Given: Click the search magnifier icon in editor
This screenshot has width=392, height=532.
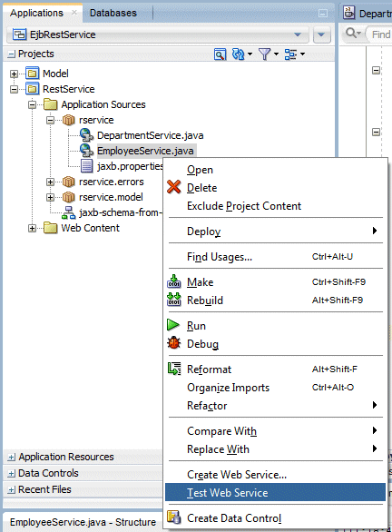Looking at the screenshot, I should tap(352, 33).
